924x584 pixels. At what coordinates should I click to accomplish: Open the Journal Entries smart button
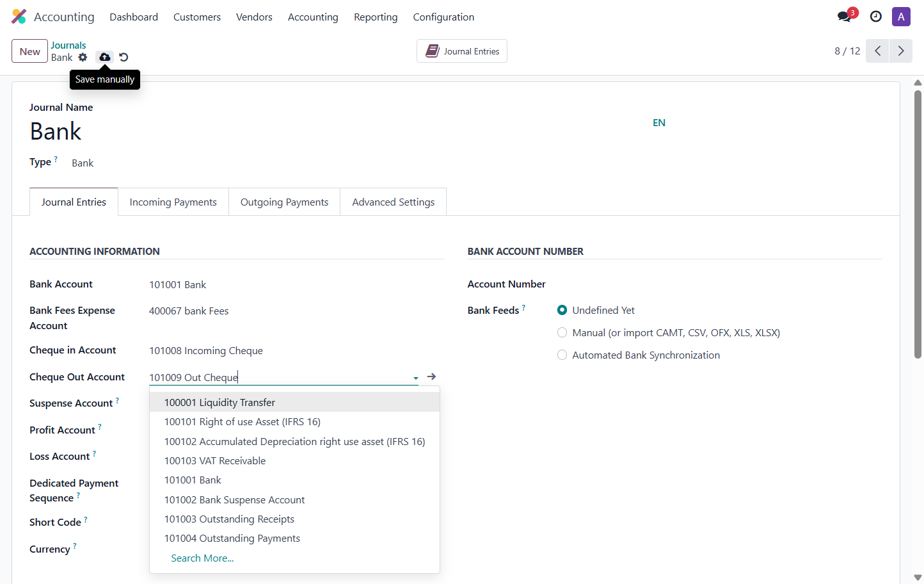(x=462, y=51)
